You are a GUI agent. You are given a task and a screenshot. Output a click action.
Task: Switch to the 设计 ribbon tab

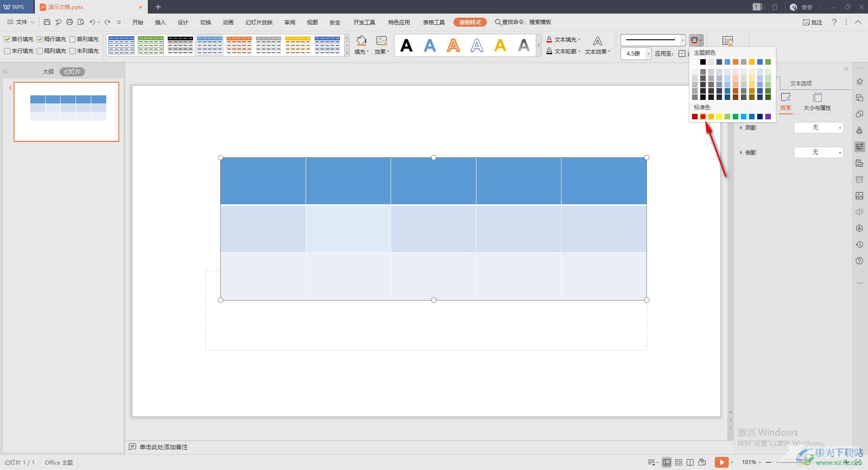pyautogui.click(x=183, y=22)
